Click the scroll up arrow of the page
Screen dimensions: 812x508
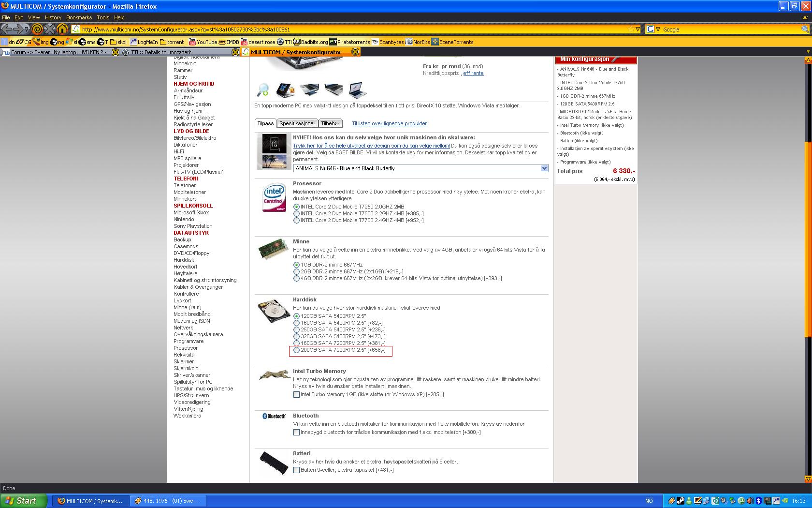tap(808, 60)
